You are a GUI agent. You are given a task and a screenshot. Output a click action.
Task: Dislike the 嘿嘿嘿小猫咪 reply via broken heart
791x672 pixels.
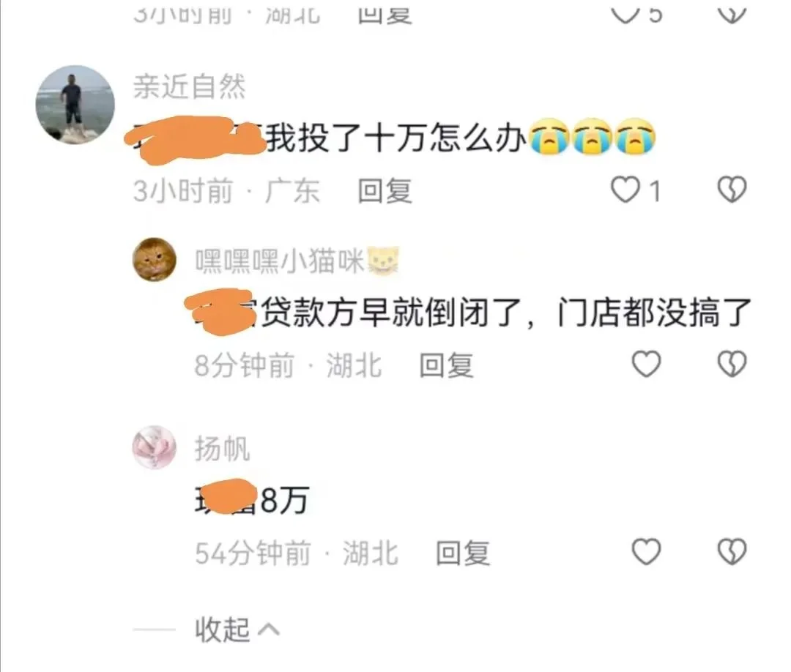coord(732,364)
